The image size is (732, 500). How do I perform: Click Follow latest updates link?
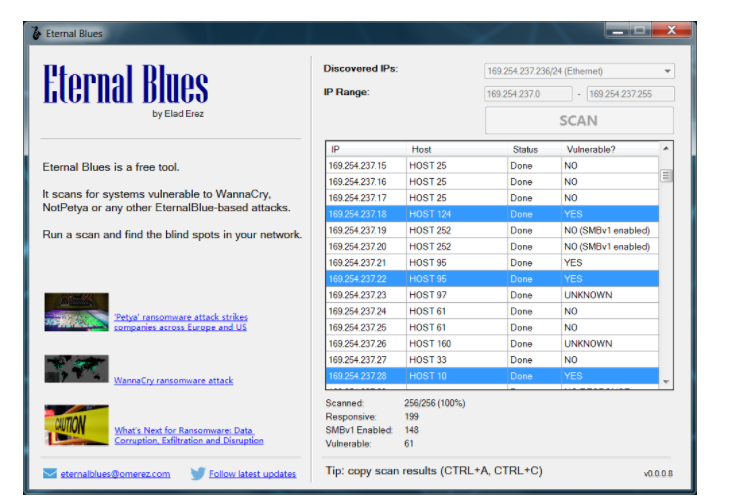tap(252, 473)
